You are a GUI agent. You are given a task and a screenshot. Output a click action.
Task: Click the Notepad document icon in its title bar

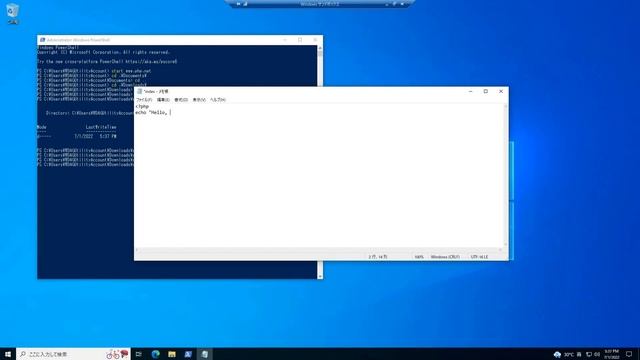point(140,91)
